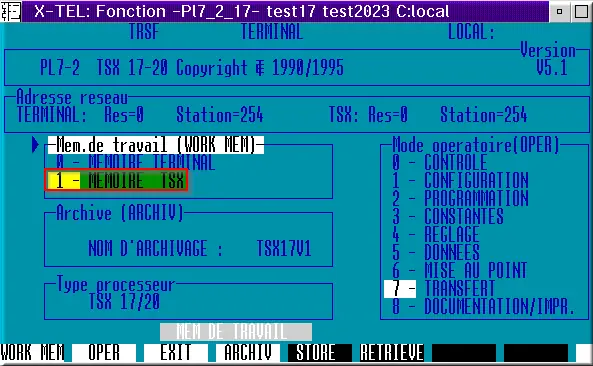Click the PL7-2 TSX 17-20 Copyright line
593x366 pixels.
tap(192, 68)
